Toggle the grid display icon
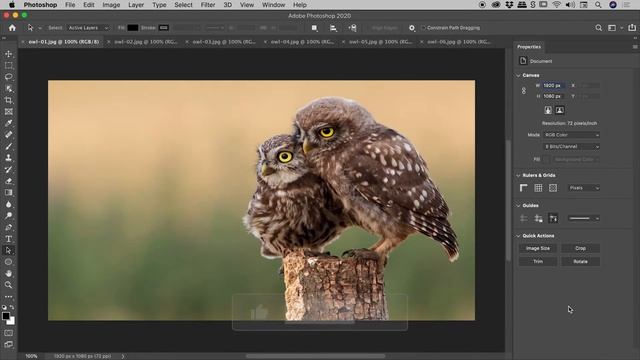The width and height of the screenshot is (640, 360). (538, 188)
